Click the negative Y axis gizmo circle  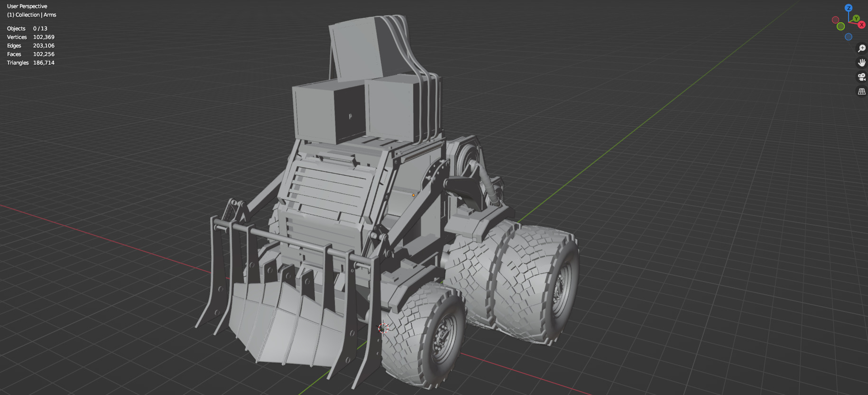point(840,26)
